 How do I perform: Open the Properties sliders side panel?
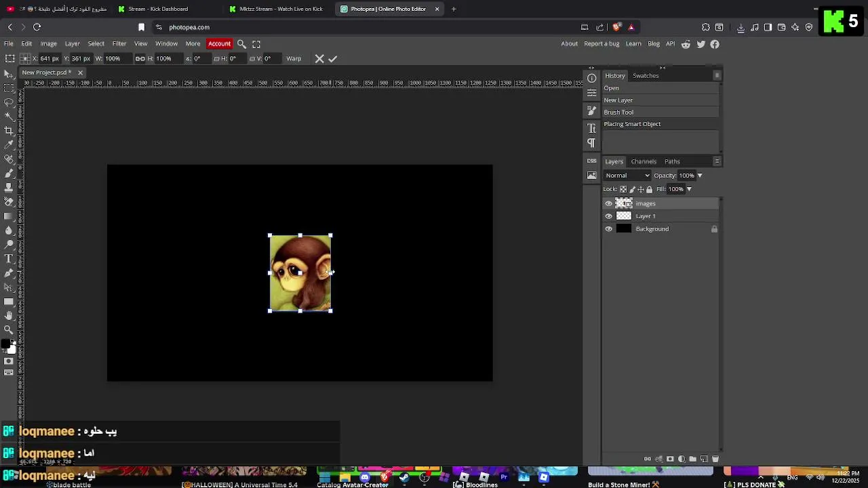coord(592,93)
